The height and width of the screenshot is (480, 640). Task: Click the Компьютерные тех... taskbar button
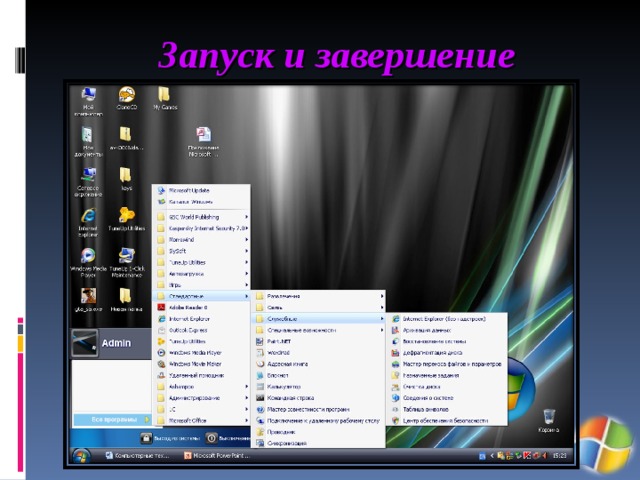[x=138, y=456]
